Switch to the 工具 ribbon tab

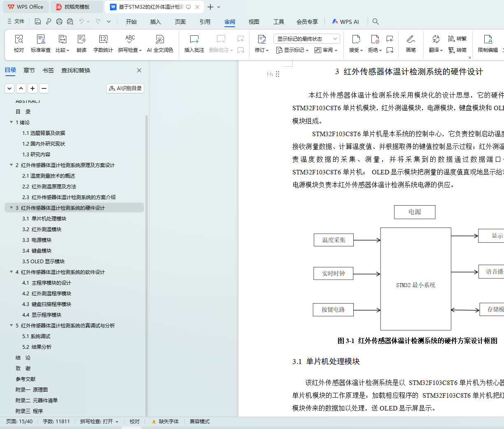pyautogui.click(x=279, y=22)
